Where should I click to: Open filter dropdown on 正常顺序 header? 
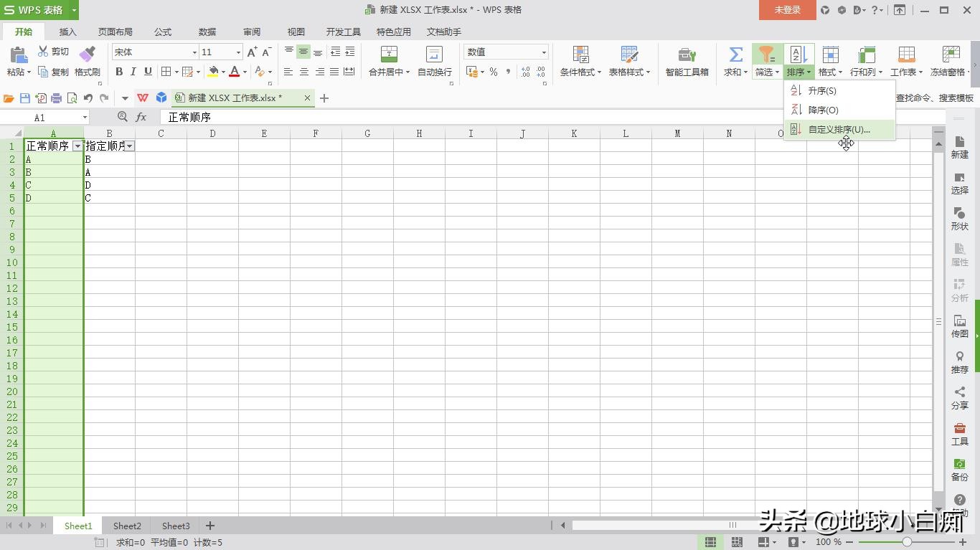[77, 146]
